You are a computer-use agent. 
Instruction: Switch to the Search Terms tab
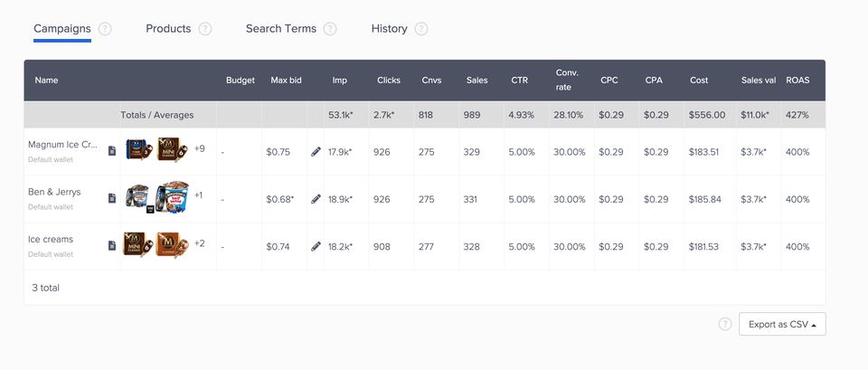pyautogui.click(x=281, y=29)
